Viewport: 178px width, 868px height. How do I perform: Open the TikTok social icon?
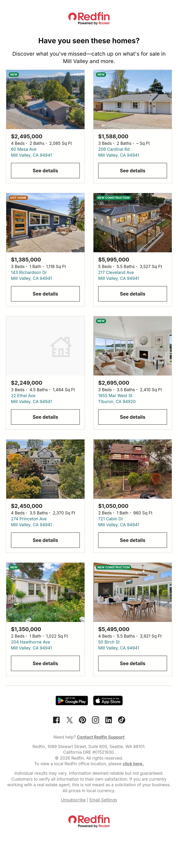(122, 720)
